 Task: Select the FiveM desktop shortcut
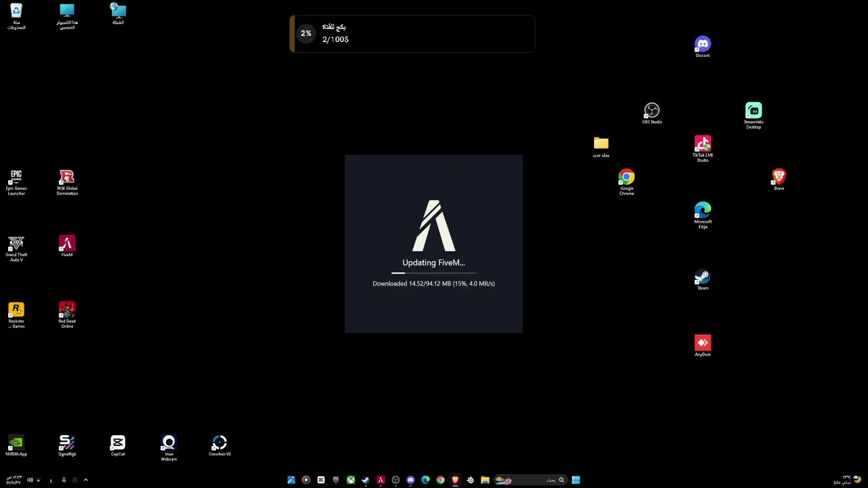(67, 247)
